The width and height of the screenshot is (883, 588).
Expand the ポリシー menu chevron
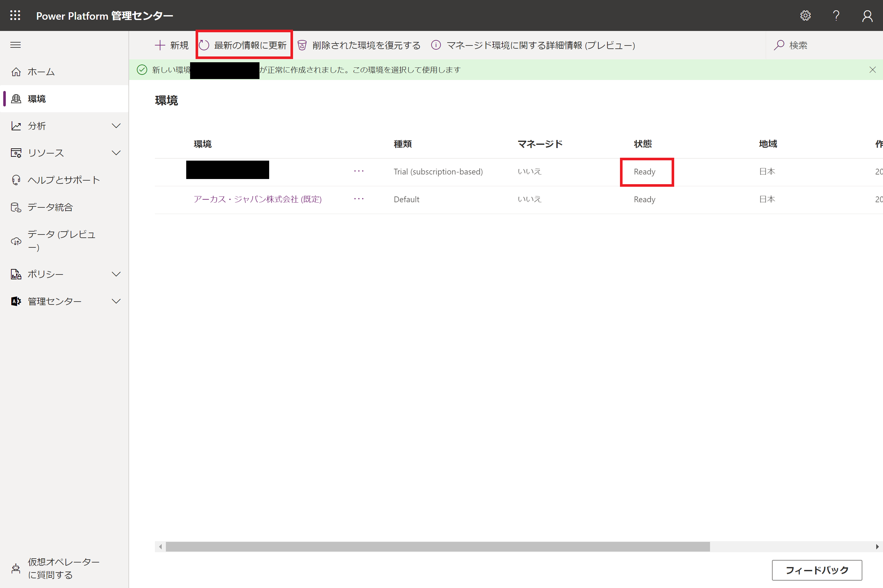(116, 274)
